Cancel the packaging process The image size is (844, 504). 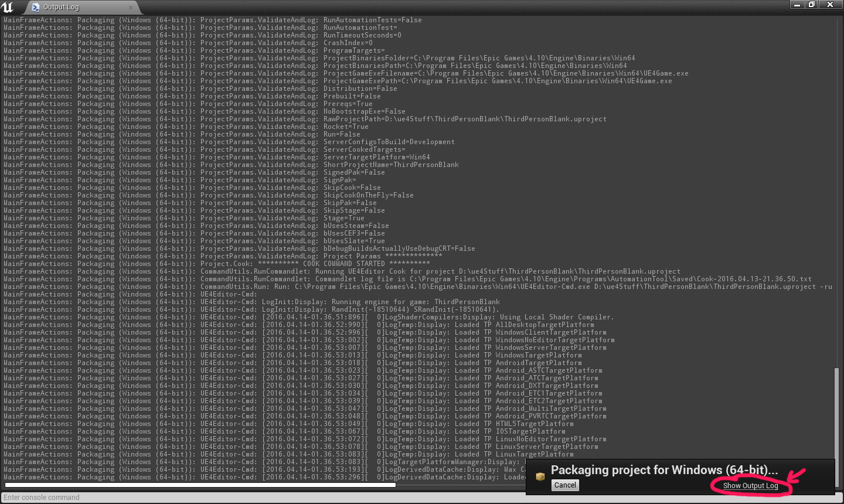point(565,485)
